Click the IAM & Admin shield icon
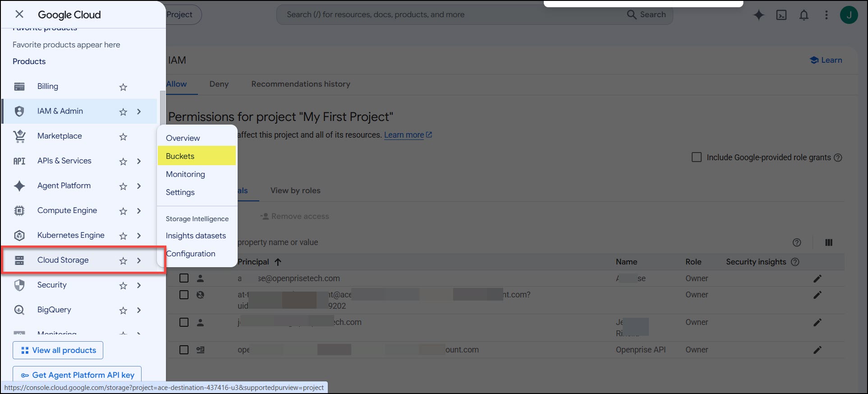 19,111
